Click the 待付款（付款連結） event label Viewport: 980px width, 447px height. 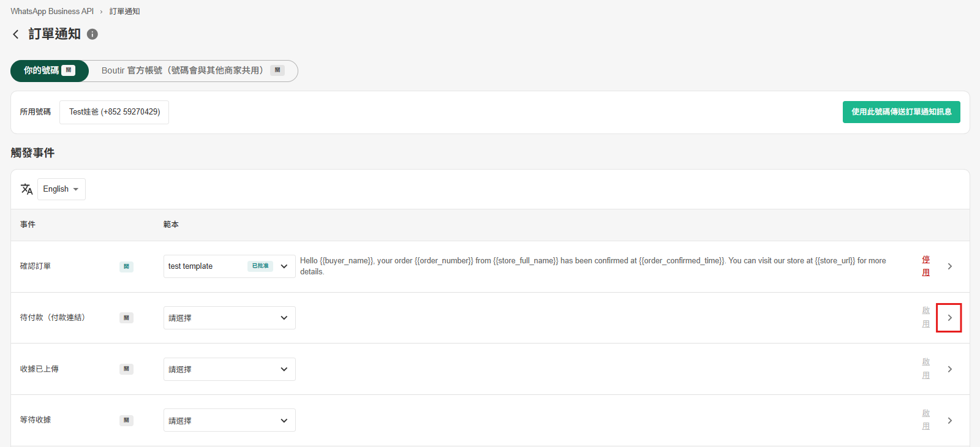54,318
